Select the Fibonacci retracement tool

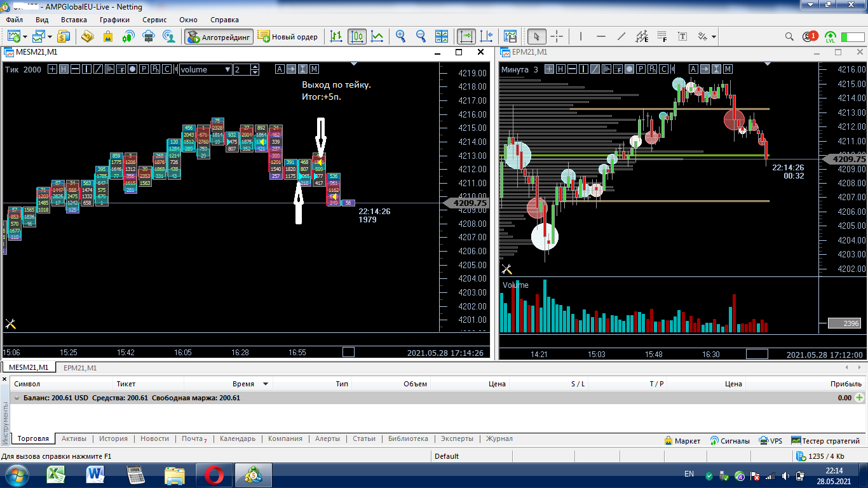[x=663, y=36]
